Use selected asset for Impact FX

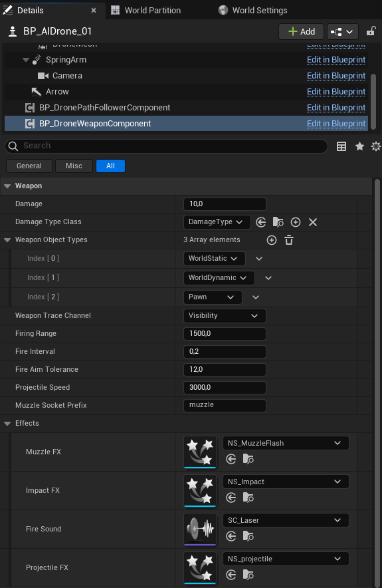tap(231, 498)
